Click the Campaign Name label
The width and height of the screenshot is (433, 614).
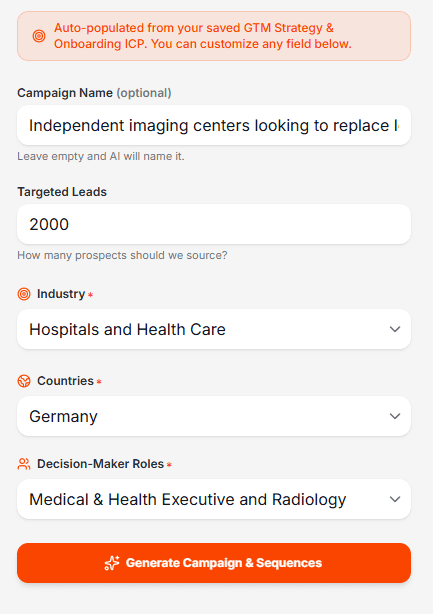point(65,93)
